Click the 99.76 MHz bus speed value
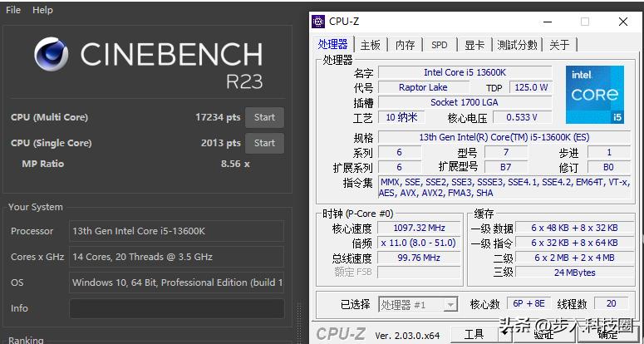Image resolution: width=644 pixels, height=344 pixels. coord(419,258)
